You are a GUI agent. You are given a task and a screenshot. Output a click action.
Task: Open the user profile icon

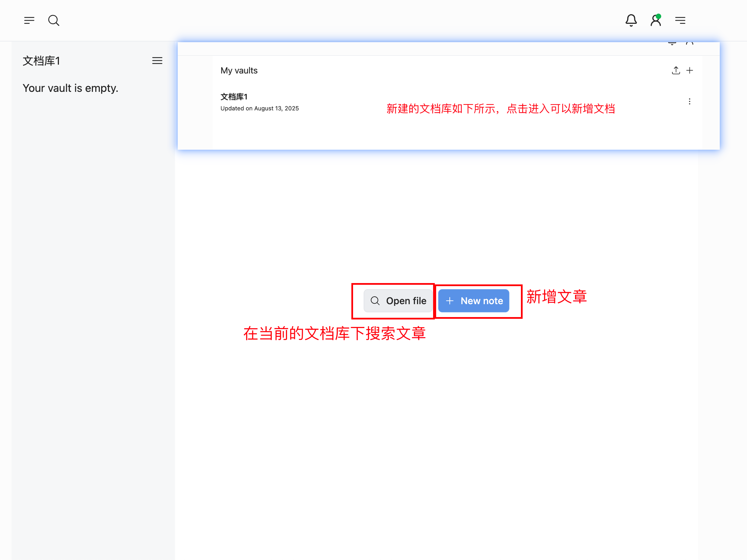point(656,20)
